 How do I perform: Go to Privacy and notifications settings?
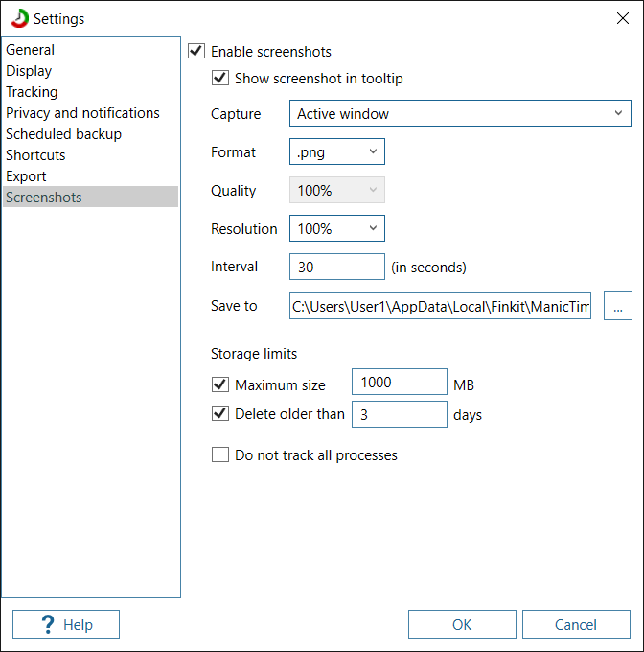tap(82, 113)
